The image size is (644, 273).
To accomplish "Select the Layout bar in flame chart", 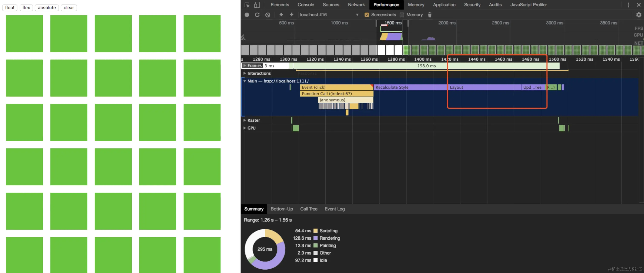I will [x=484, y=87].
